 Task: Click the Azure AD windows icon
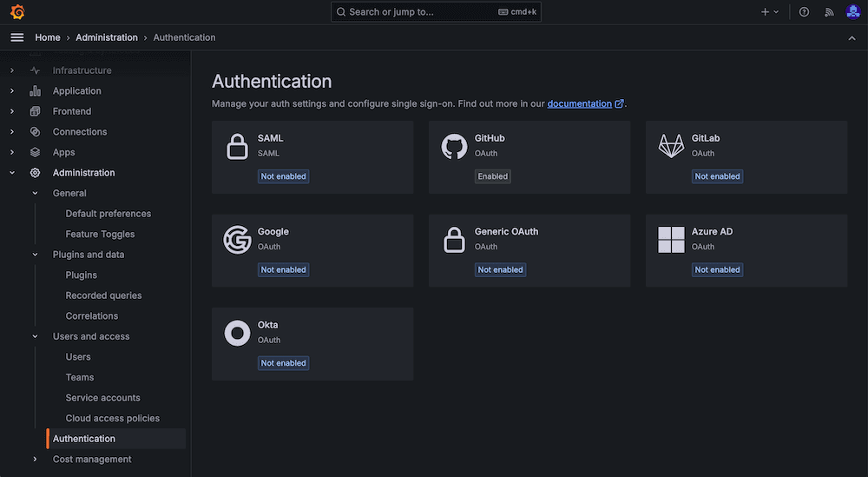pos(671,239)
